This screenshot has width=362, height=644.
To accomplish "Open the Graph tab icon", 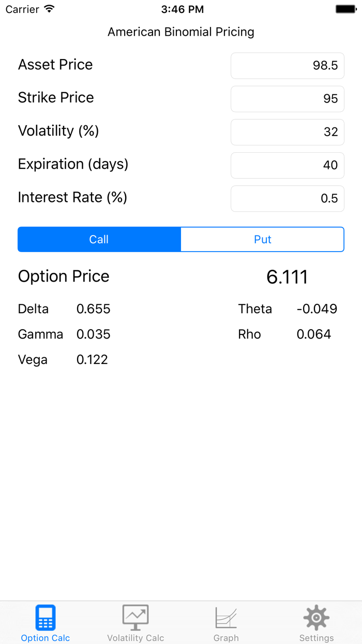I will [x=226, y=617].
